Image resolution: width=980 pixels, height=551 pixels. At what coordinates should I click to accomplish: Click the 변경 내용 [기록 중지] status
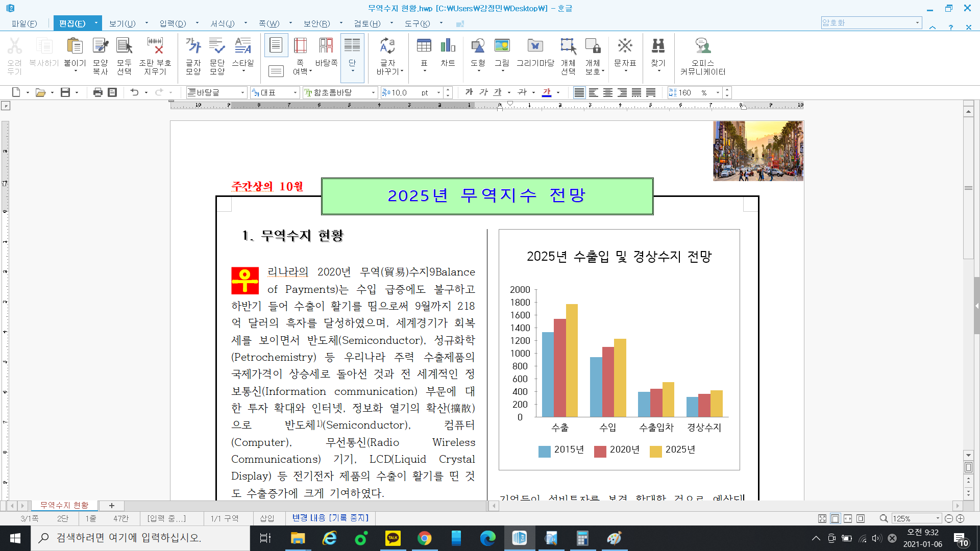[330, 518]
